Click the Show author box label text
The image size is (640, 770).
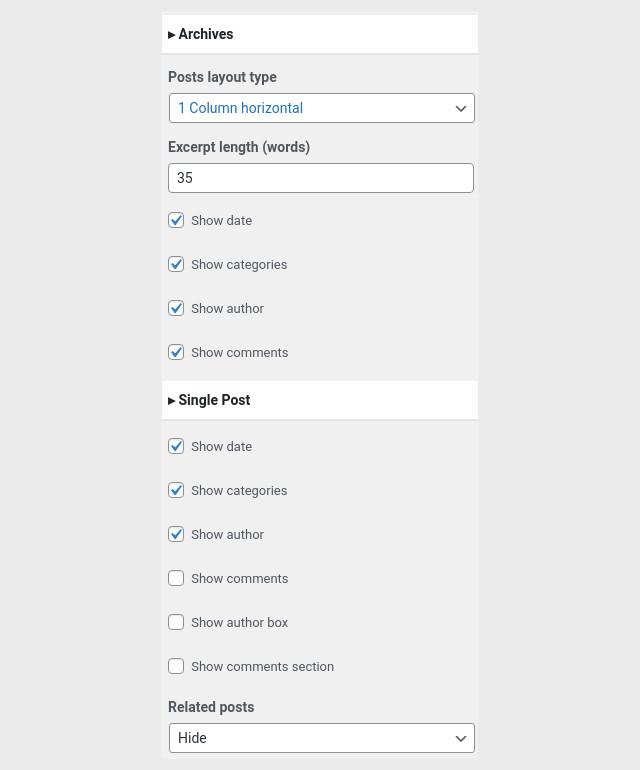pyautogui.click(x=240, y=622)
